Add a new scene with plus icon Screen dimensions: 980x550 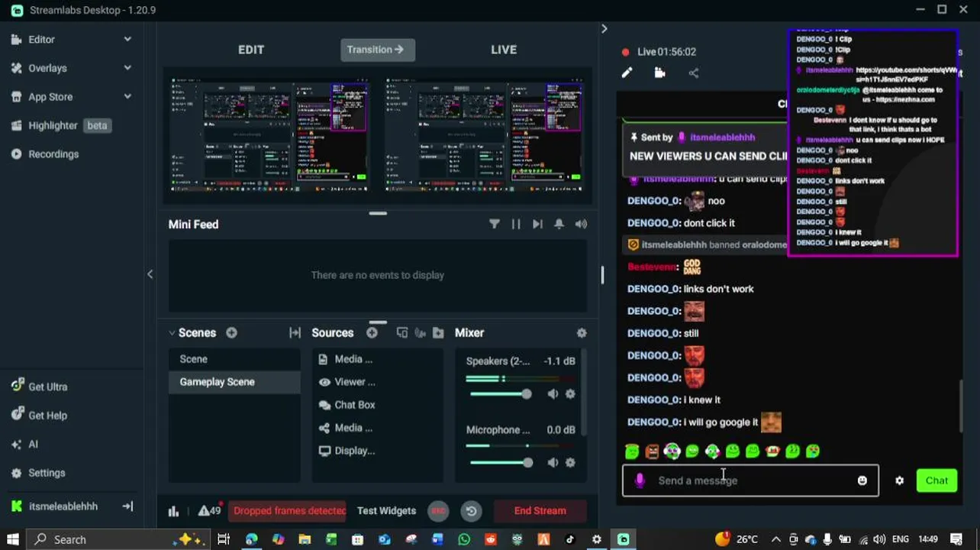[231, 333]
